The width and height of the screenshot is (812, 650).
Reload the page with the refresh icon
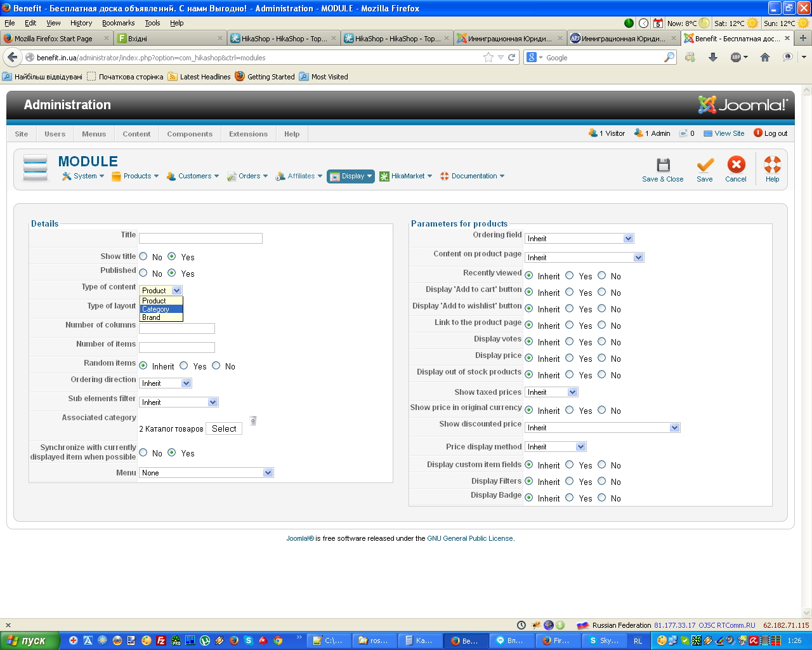pos(511,57)
